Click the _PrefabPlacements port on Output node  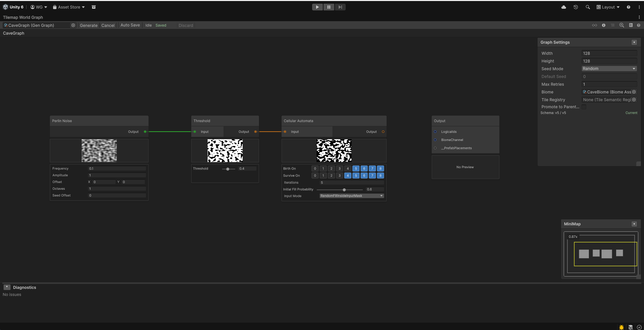(x=435, y=148)
